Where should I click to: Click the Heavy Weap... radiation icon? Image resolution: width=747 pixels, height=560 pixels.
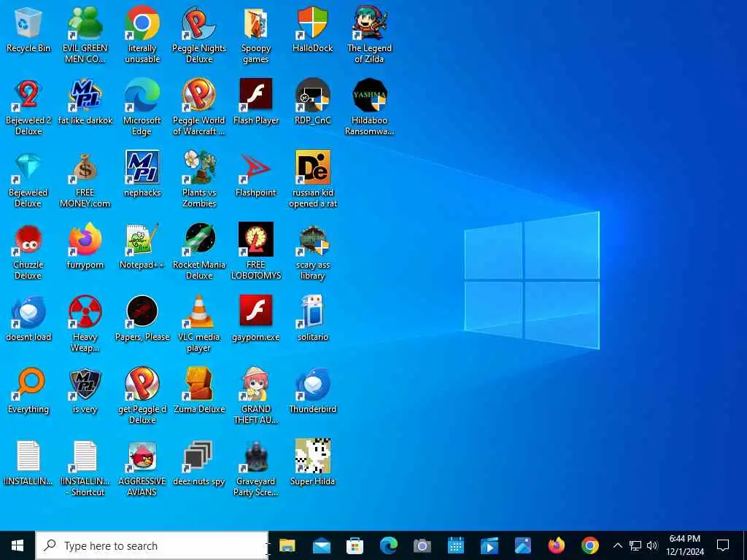click(85, 312)
